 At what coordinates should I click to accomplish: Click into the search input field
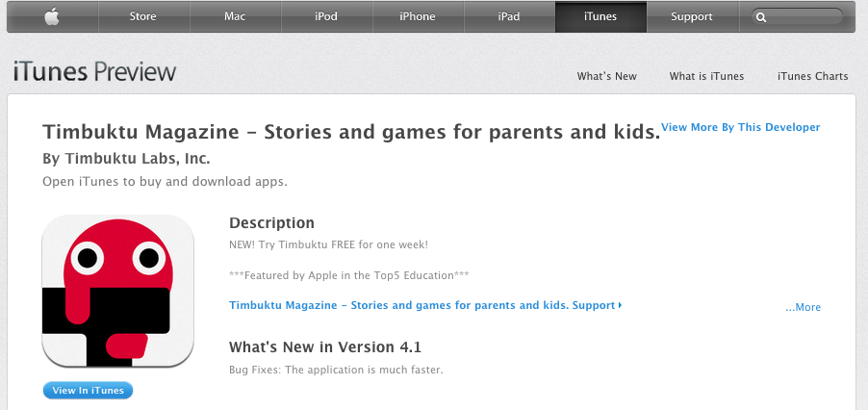click(x=804, y=17)
